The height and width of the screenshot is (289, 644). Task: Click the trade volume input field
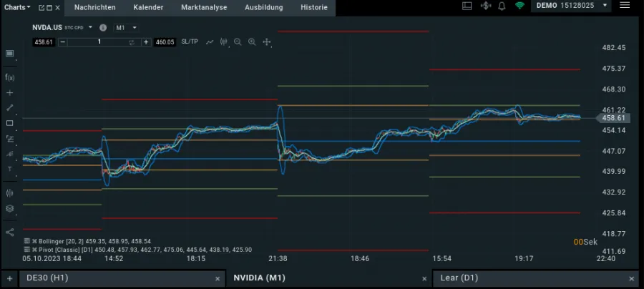[99, 42]
